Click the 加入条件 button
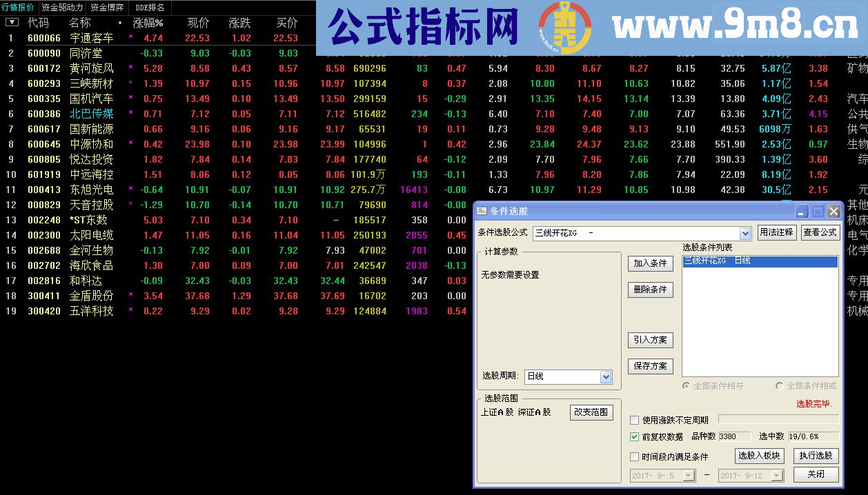The image size is (868, 495). (x=649, y=263)
